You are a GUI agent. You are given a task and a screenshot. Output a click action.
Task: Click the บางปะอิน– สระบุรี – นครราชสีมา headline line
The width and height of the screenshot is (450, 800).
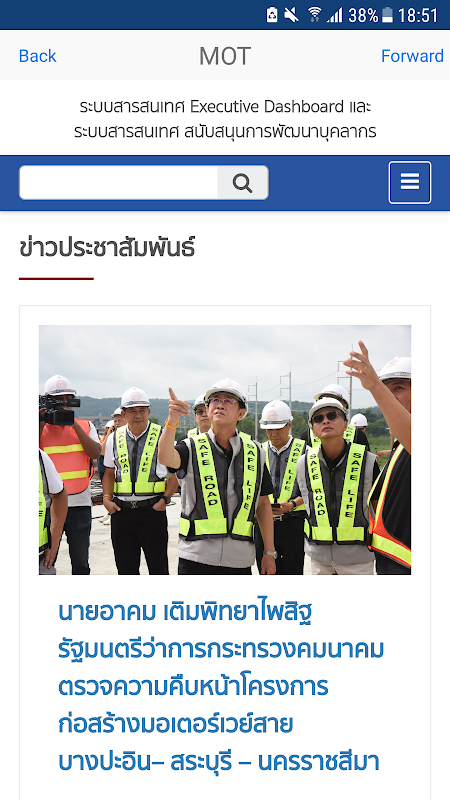(219, 762)
